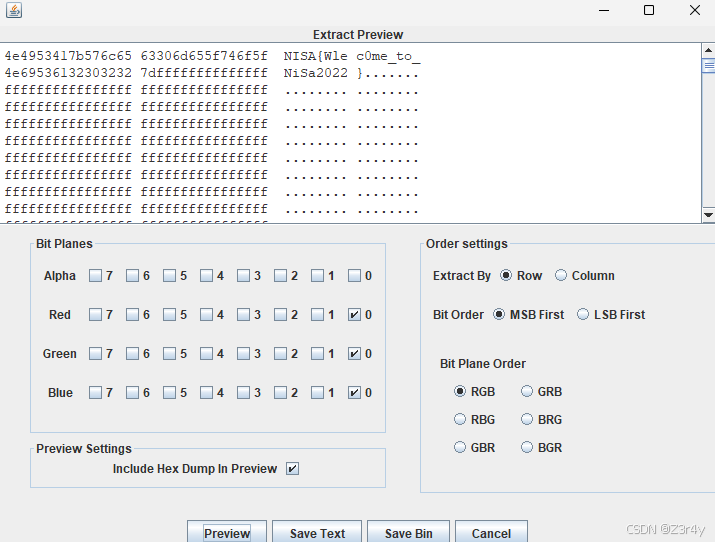This screenshot has width=715, height=542.
Task: Check Blue bit plane 1
Action: click(317, 392)
